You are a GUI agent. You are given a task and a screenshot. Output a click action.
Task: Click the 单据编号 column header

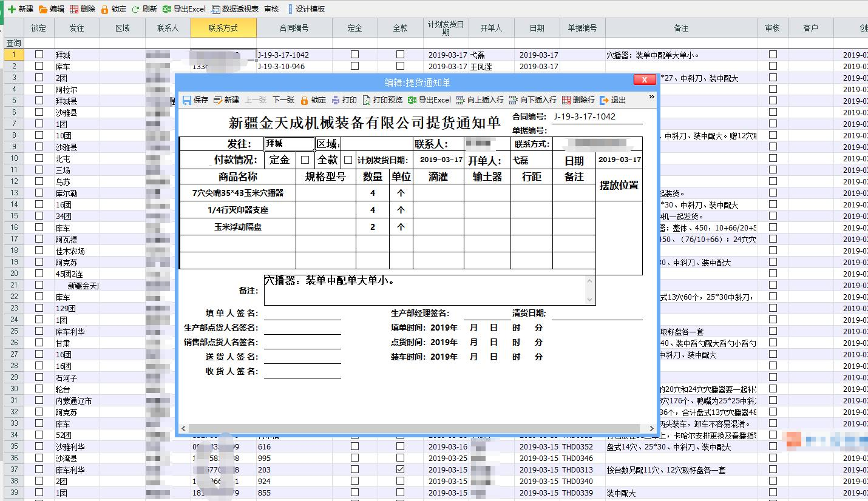583,28
